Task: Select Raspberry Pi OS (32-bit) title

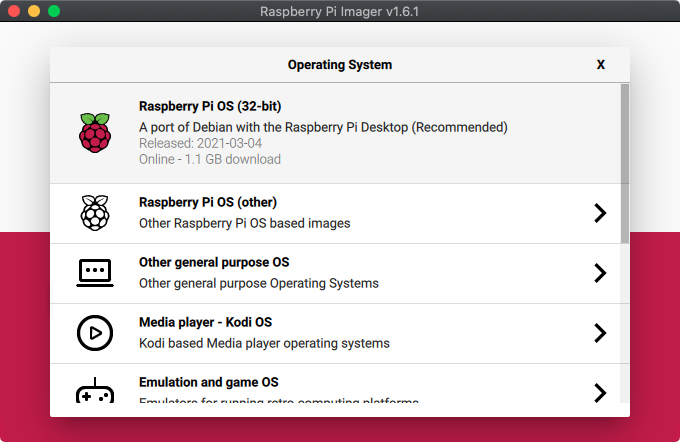Action: 210,106
